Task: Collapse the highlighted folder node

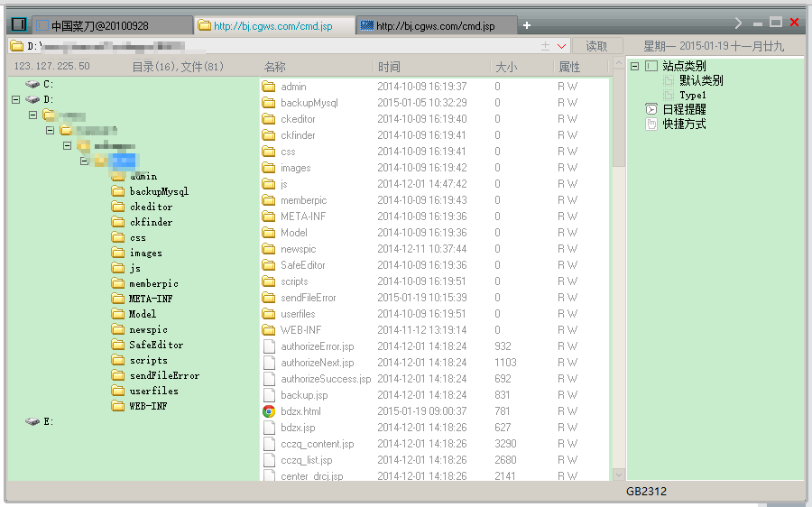Action: [x=84, y=161]
